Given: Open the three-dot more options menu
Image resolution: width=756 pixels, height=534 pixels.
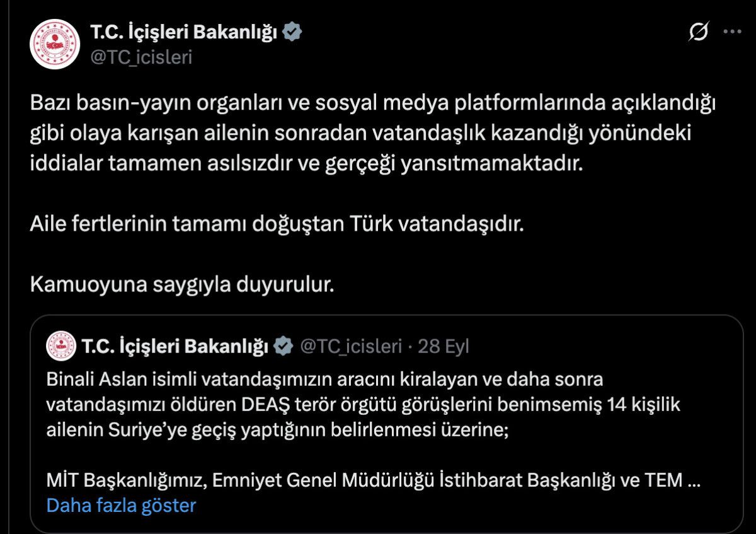Looking at the screenshot, I should 732,32.
